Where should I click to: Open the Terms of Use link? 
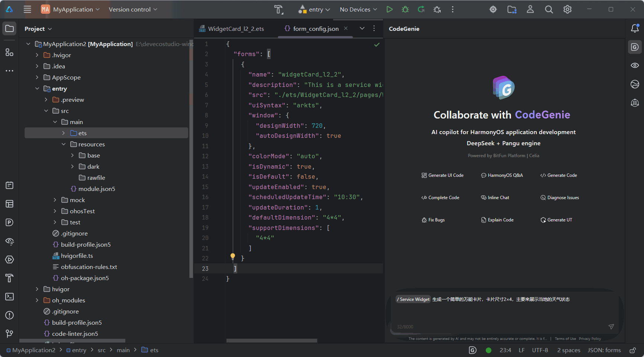pyautogui.click(x=565, y=339)
